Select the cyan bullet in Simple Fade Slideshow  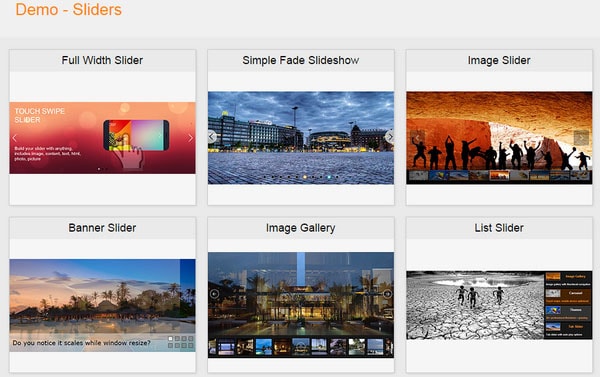coord(329,177)
